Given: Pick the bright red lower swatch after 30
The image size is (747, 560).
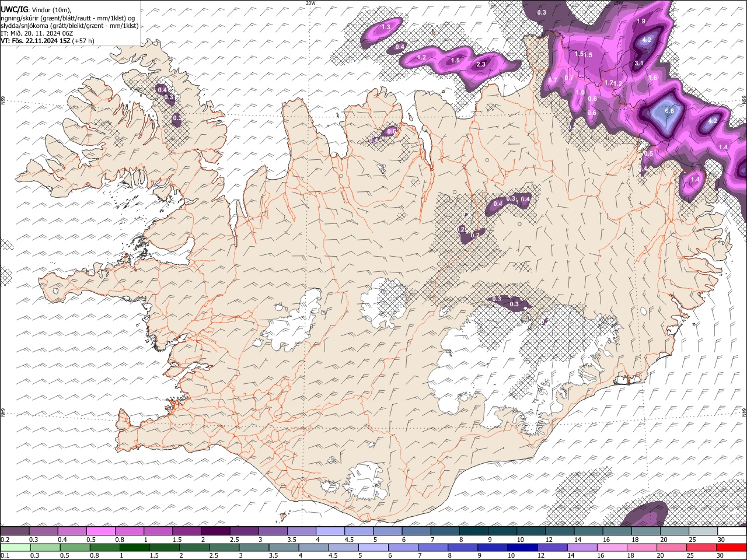Looking at the screenshot, I should pyautogui.click(x=731, y=547).
